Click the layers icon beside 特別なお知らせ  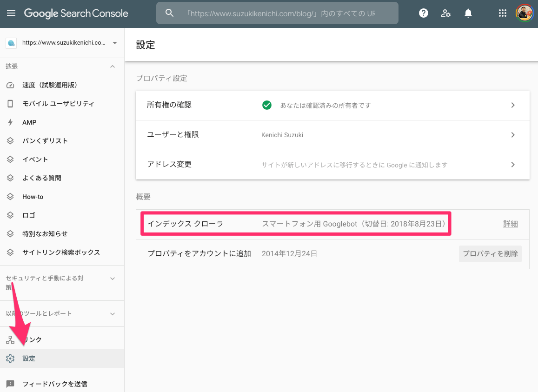[x=10, y=234]
